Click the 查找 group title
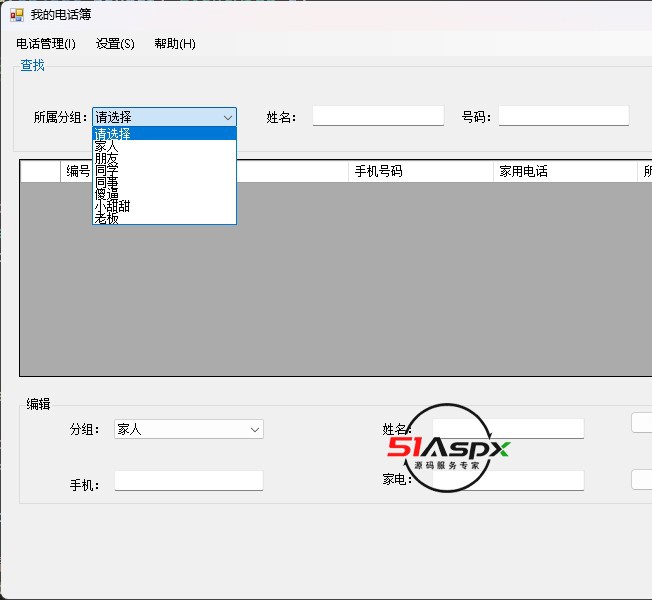 point(32,65)
